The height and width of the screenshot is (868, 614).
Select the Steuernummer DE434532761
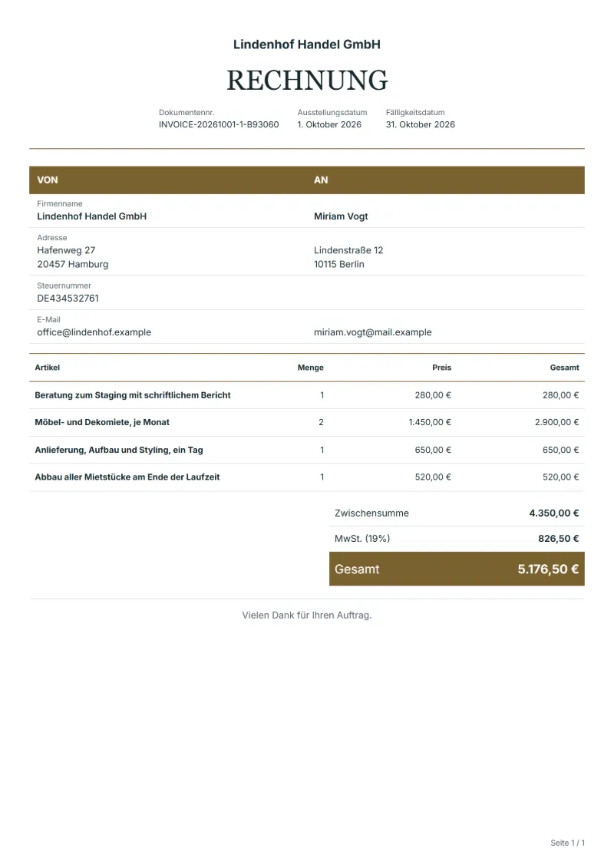(x=68, y=299)
